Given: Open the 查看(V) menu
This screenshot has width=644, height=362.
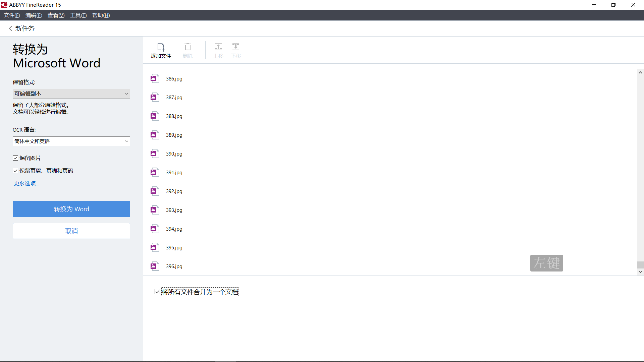Looking at the screenshot, I should tap(56, 15).
